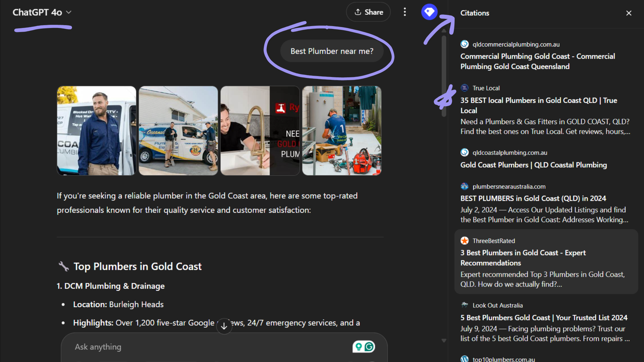Click the Share button

pos(368,12)
